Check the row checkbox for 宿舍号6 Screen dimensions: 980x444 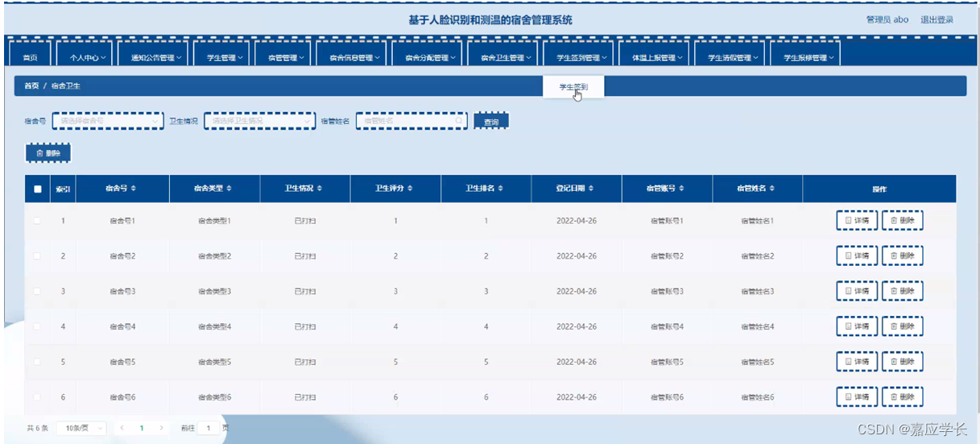pyautogui.click(x=37, y=397)
